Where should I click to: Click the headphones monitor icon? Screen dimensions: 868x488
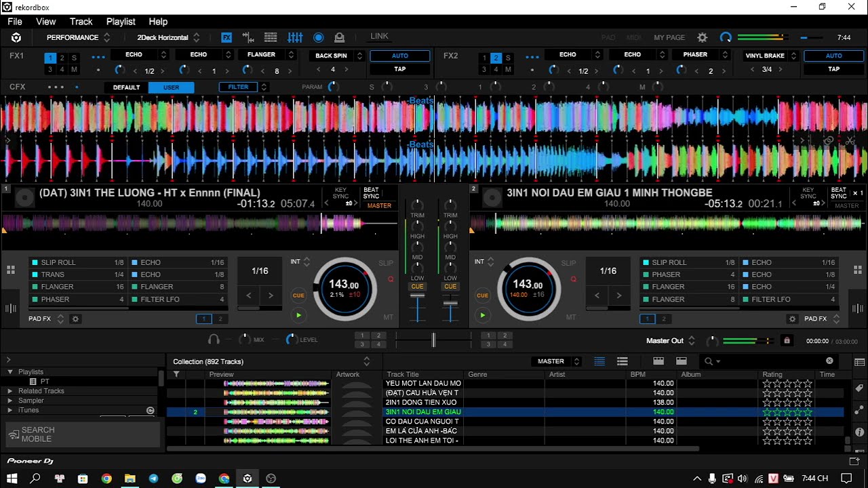point(214,340)
